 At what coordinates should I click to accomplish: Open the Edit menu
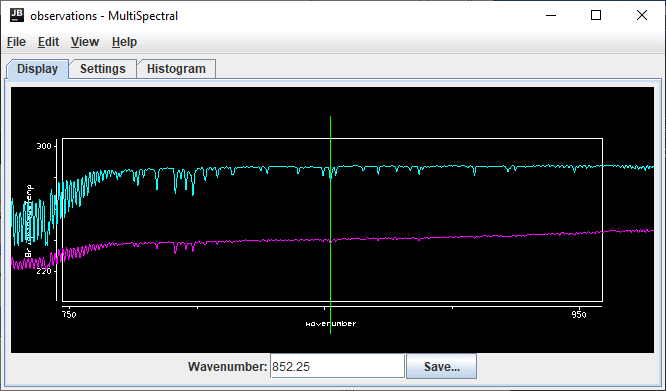pyautogui.click(x=48, y=42)
